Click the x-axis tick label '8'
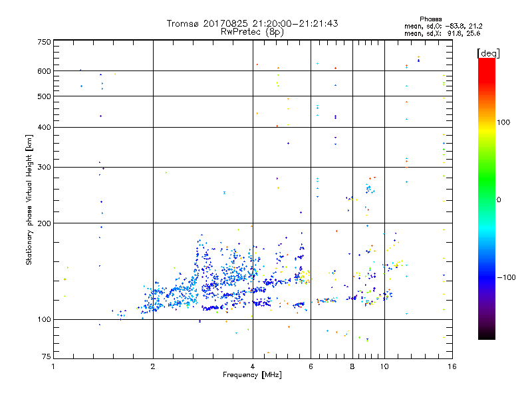 pos(352,366)
